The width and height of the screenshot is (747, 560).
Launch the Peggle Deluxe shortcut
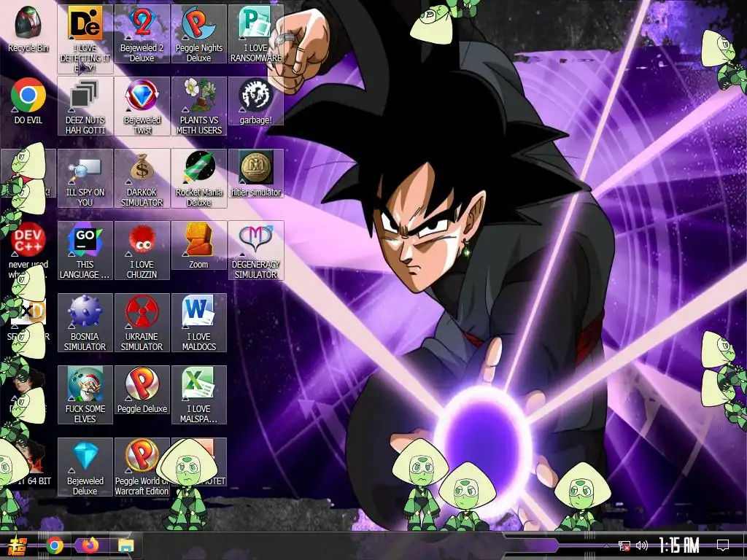tap(142, 389)
